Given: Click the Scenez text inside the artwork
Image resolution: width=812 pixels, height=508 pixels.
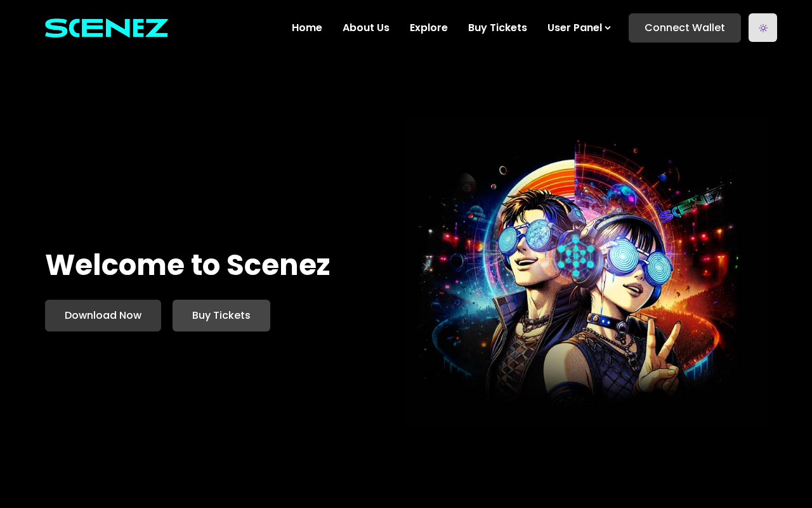Looking at the screenshot, I should tap(690, 204).
